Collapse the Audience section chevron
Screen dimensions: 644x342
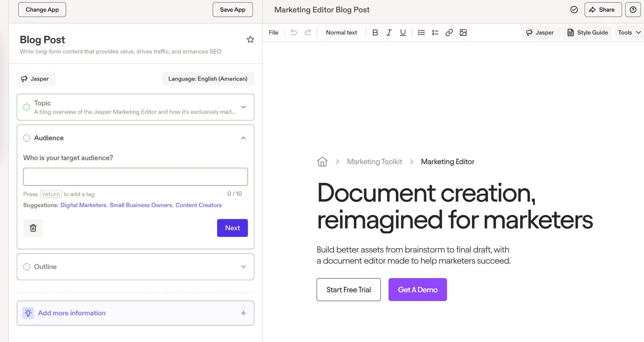244,138
